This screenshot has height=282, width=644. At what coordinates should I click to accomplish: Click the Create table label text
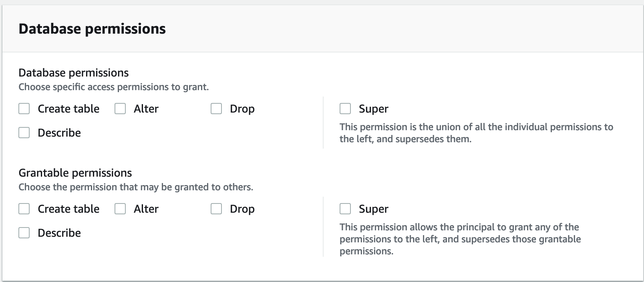(x=68, y=108)
